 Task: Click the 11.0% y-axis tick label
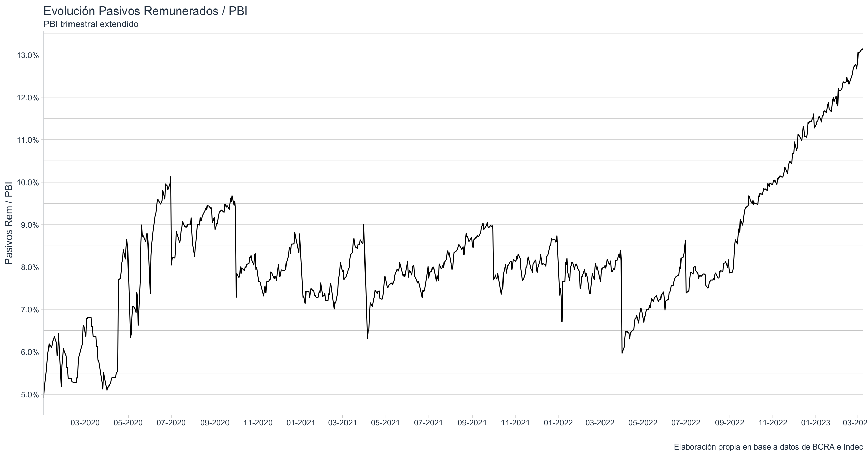point(28,140)
